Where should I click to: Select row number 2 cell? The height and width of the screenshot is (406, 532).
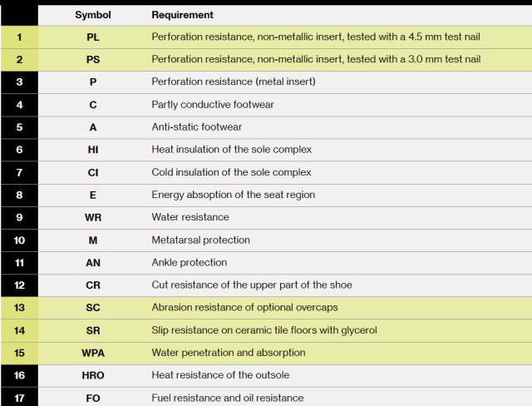coord(19,60)
